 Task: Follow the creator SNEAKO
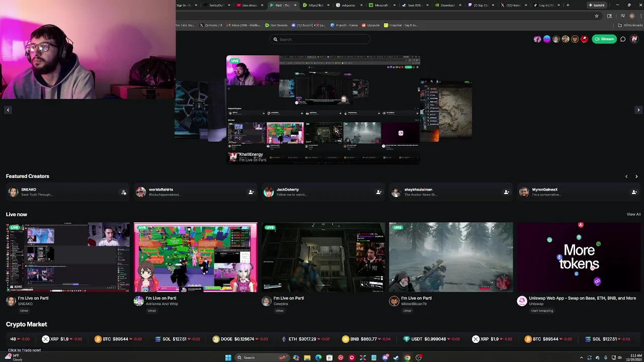tap(124, 192)
